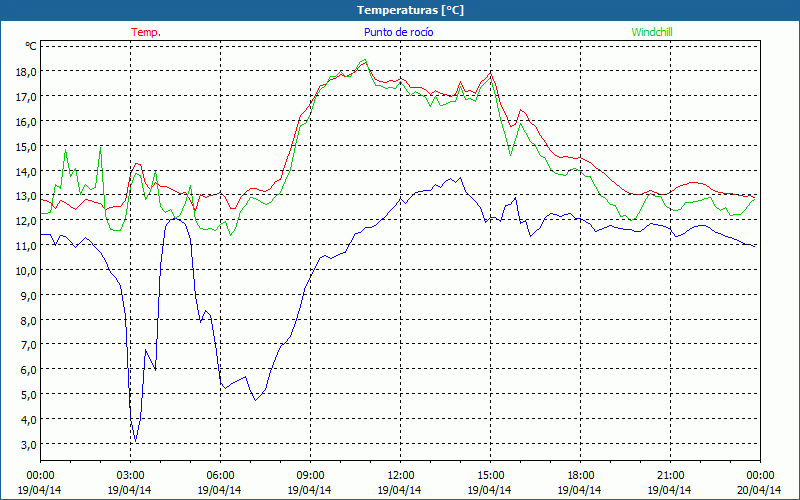Click the '12,0' y-axis value

coord(26,221)
